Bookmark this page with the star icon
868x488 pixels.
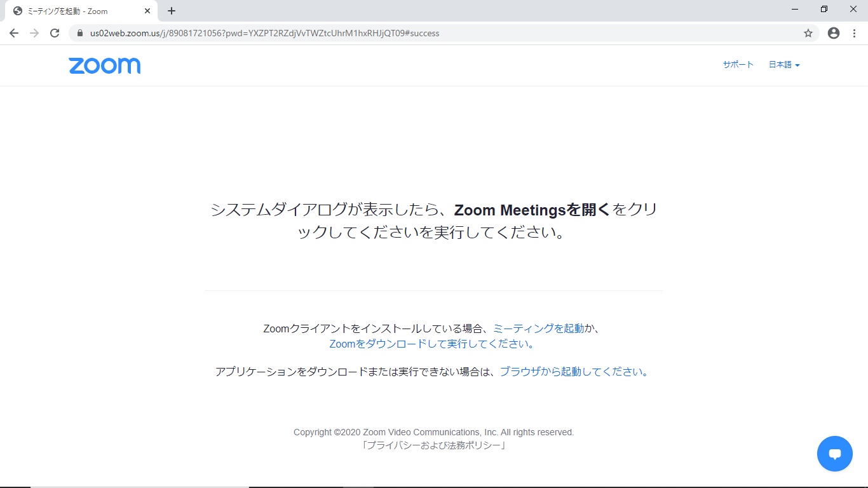click(x=808, y=33)
